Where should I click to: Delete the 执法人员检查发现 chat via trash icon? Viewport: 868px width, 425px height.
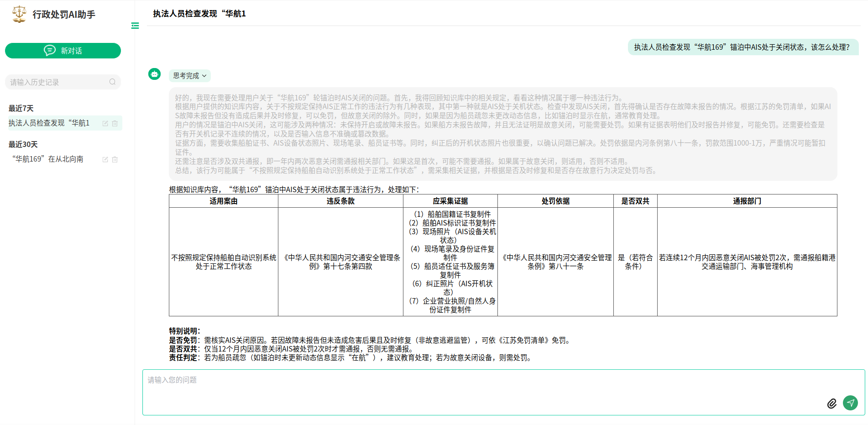[115, 123]
